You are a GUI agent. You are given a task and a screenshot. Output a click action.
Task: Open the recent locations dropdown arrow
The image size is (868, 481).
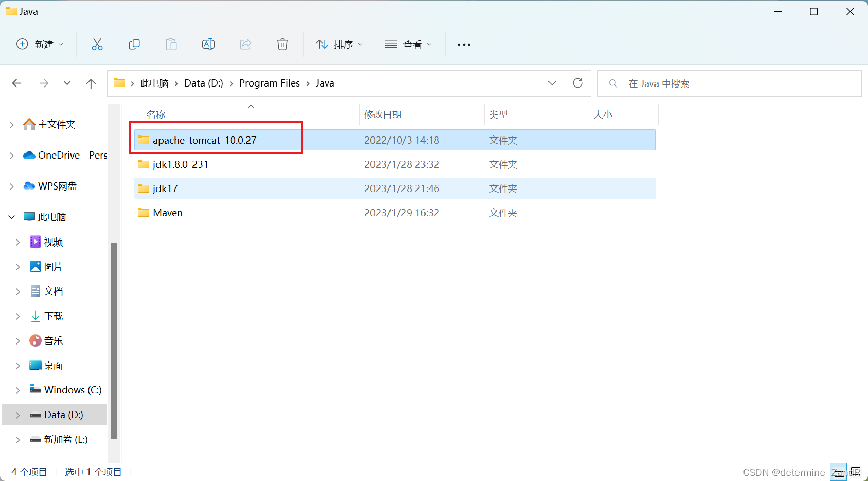[x=67, y=83]
